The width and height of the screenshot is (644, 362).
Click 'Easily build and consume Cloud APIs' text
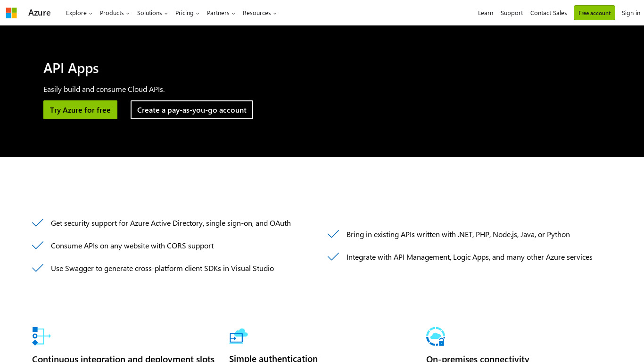[x=104, y=89]
